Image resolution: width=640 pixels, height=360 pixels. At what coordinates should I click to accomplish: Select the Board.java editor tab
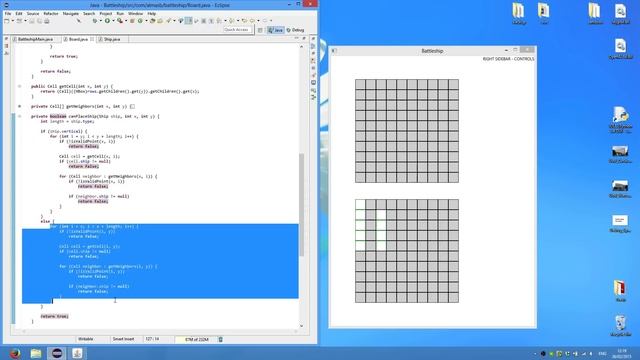pyautogui.click(x=78, y=39)
